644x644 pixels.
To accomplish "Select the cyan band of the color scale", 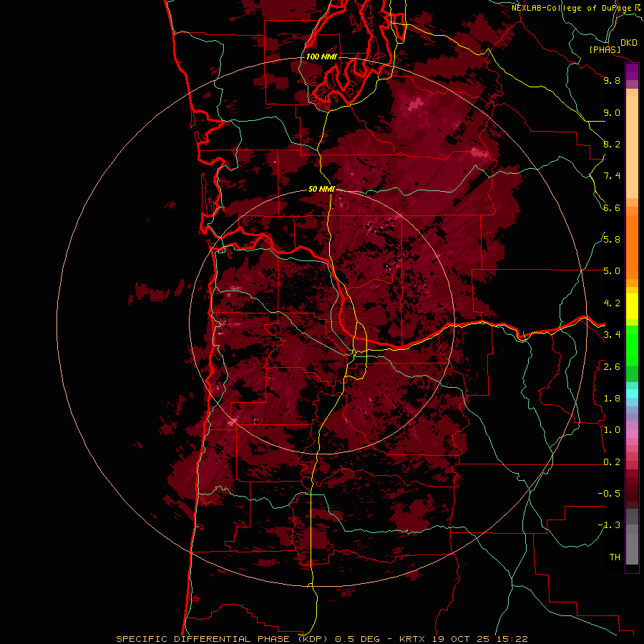I will [632, 394].
